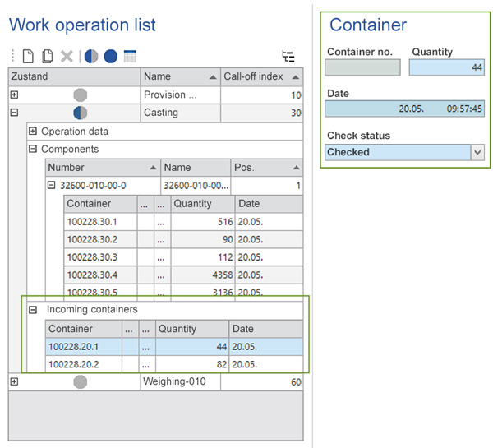Expand the Provision row
Screen dimensions: 493x448
pyautogui.click(x=14, y=95)
